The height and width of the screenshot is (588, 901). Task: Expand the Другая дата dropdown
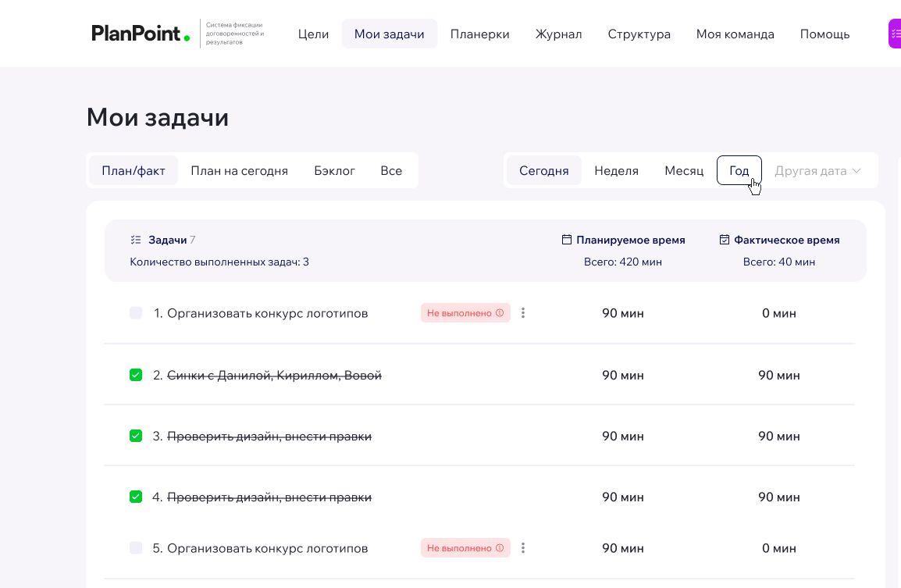[817, 170]
